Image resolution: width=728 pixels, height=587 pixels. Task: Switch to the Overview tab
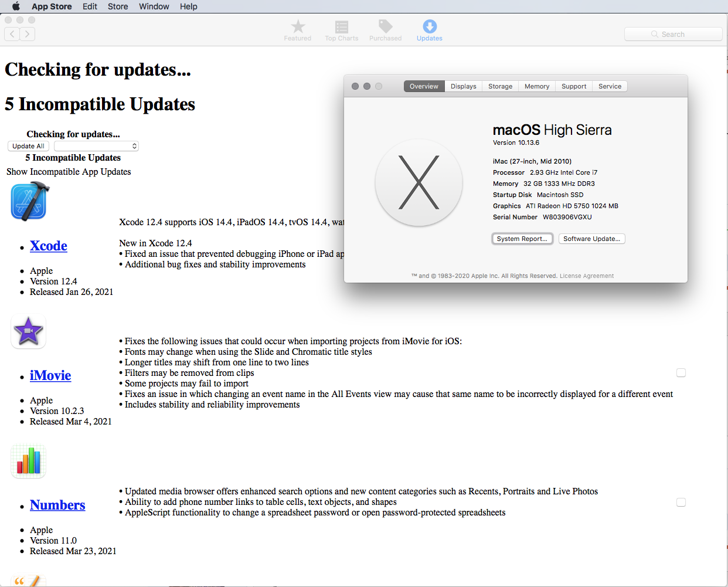[424, 86]
